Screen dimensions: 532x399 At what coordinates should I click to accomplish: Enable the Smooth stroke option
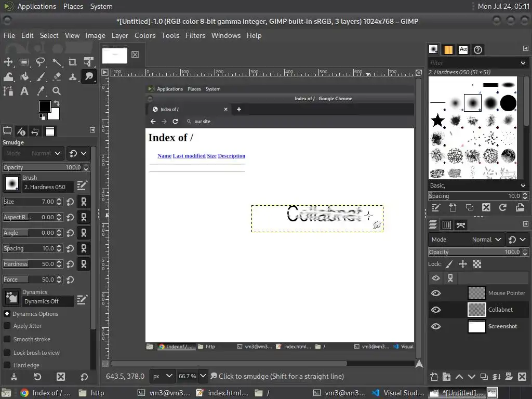click(x=7, y=339)
